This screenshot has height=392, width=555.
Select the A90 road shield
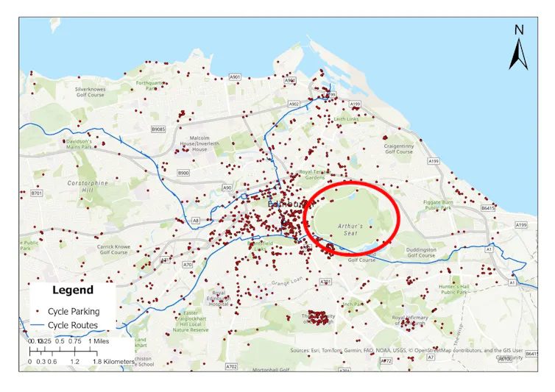pos(227,188)
